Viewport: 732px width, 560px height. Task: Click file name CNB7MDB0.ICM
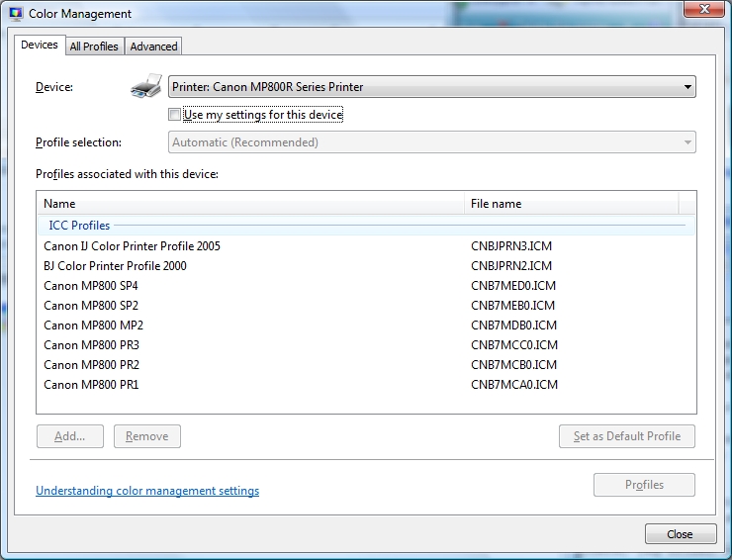513,326
